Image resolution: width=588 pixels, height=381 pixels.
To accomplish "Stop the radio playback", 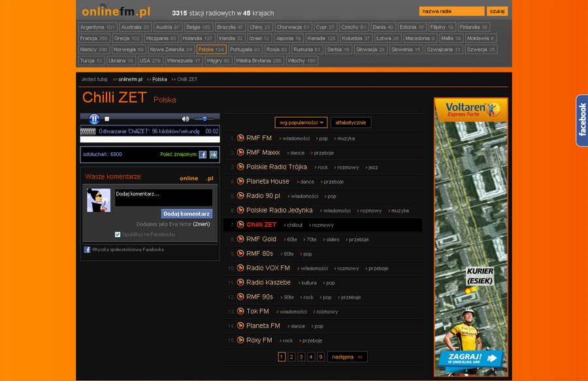I will [x=107, y=119].
